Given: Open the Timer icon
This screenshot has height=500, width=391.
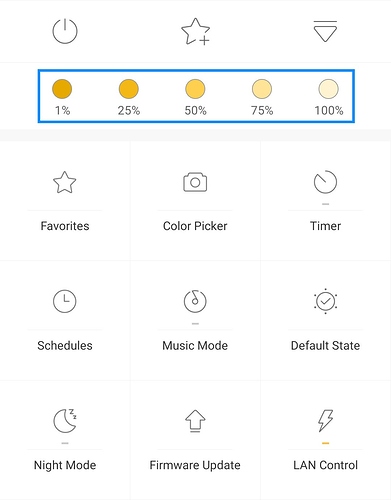Looking at the screenshot, I should (x=325, y=182).
